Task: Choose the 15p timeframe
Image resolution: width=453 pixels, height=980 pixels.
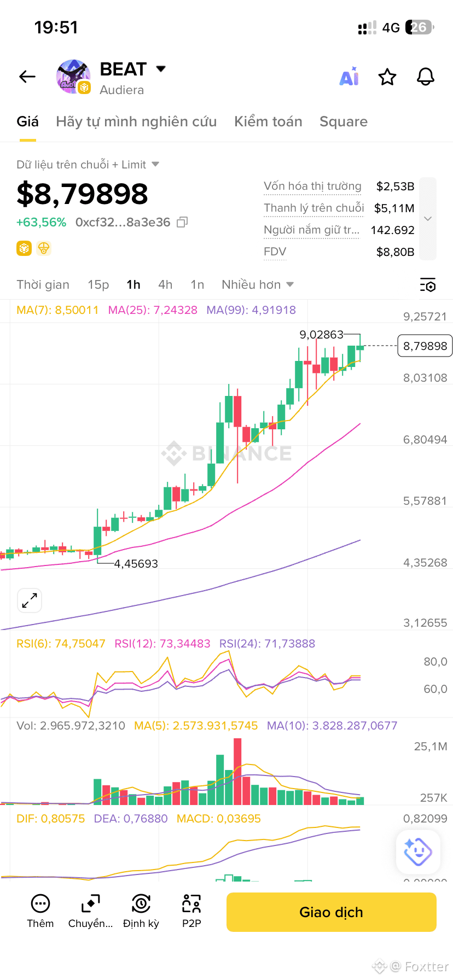Action: tap(98, 284)
